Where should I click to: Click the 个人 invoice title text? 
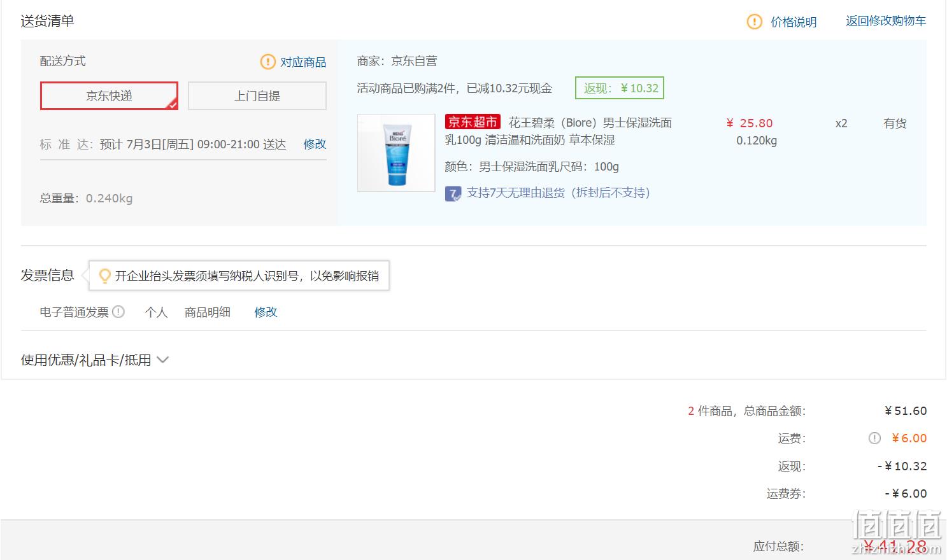156,312
